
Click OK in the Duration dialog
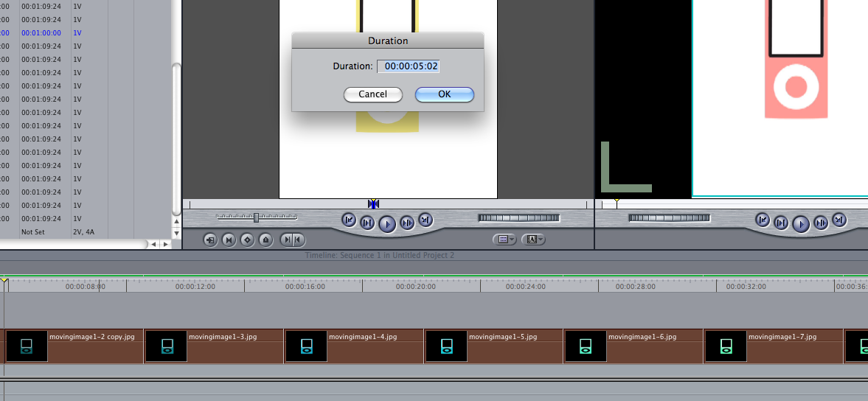445,94
